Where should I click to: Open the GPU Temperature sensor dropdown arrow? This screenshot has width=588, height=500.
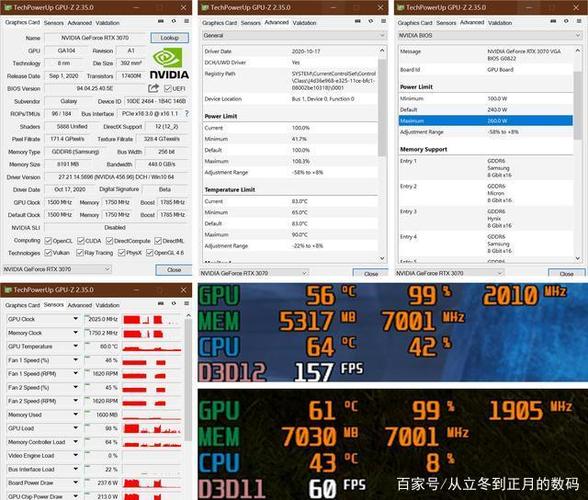click(75, 346)
